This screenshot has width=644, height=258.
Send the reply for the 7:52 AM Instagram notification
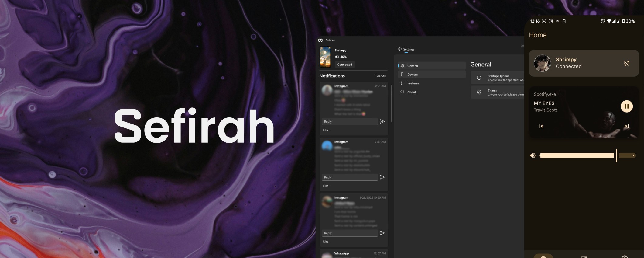pyautogui.click(x=382, y=177)
